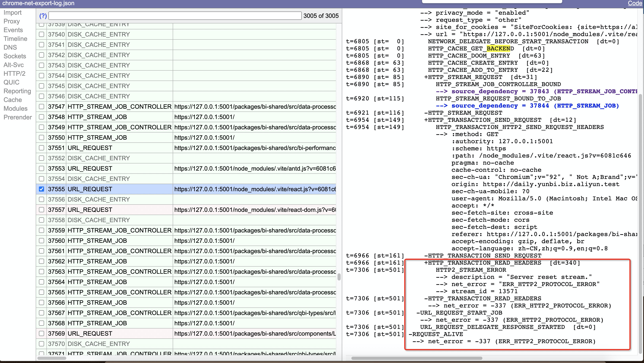Open the QUIC section
Viewport: 644px width, 363px height.
[x=12, y=83]
